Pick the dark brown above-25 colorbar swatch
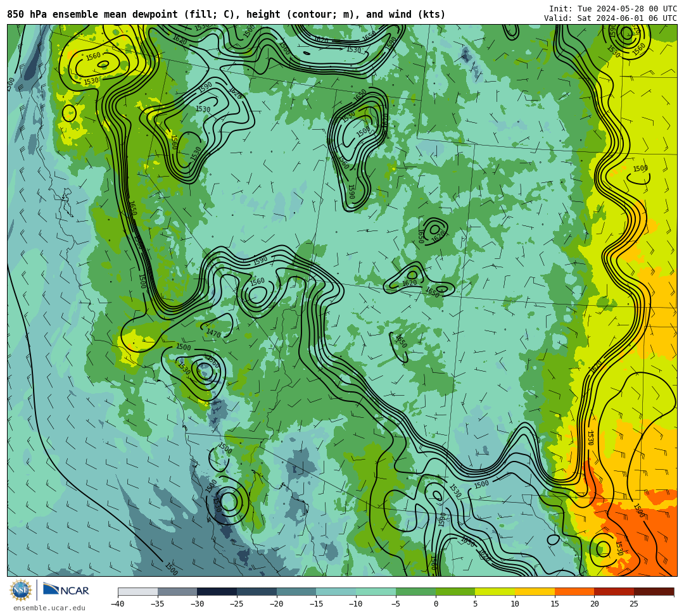 tap(654, 591)
